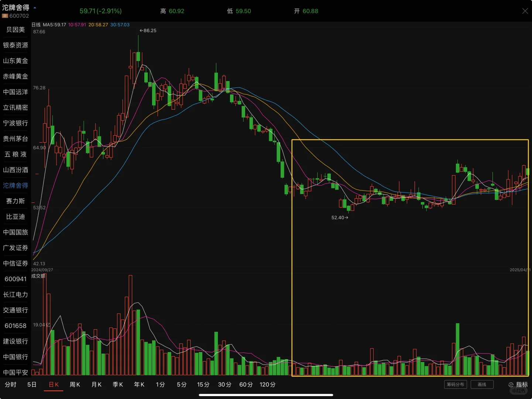
Task: Select the 年K yearly tab
Action: 139,385
